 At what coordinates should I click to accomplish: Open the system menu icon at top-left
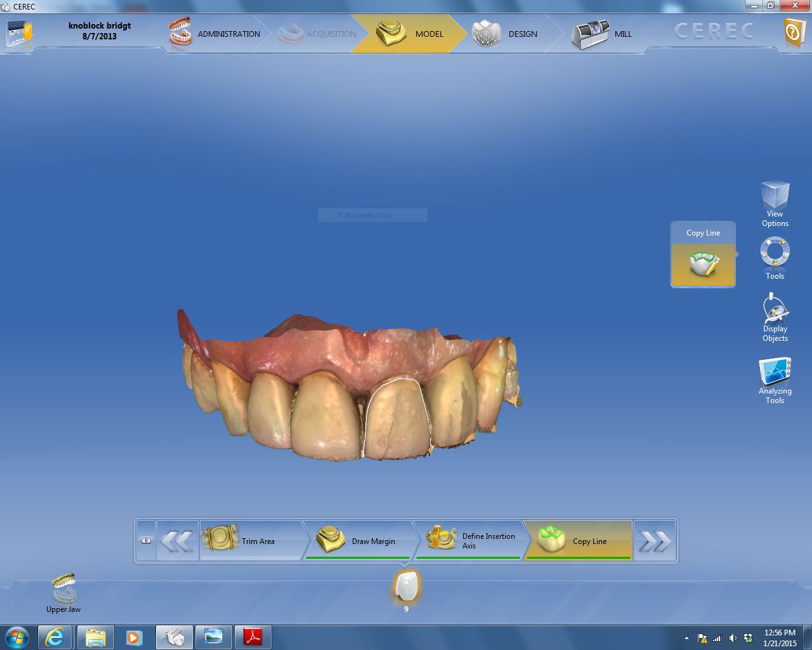[19, 33]
